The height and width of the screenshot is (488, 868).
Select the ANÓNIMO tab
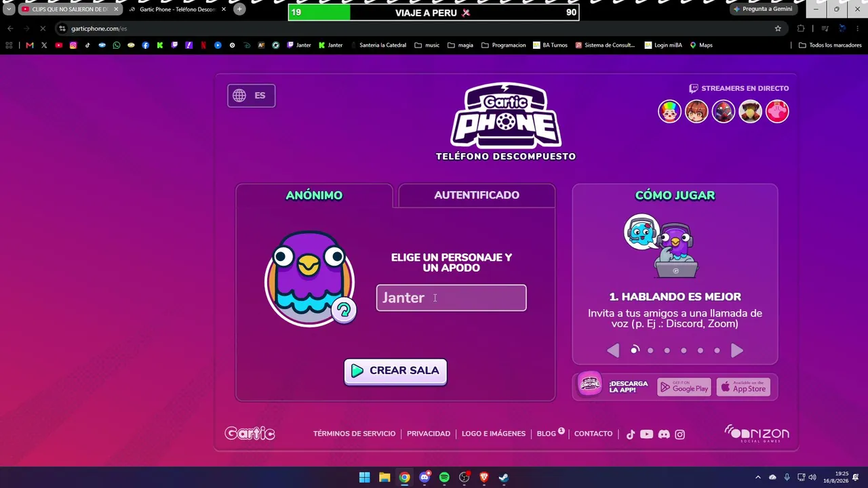314,195
